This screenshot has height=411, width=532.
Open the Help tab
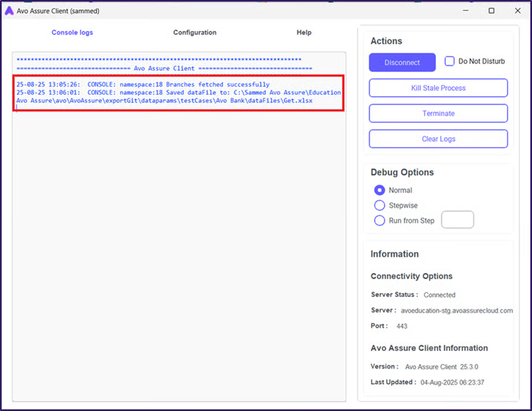304,32
